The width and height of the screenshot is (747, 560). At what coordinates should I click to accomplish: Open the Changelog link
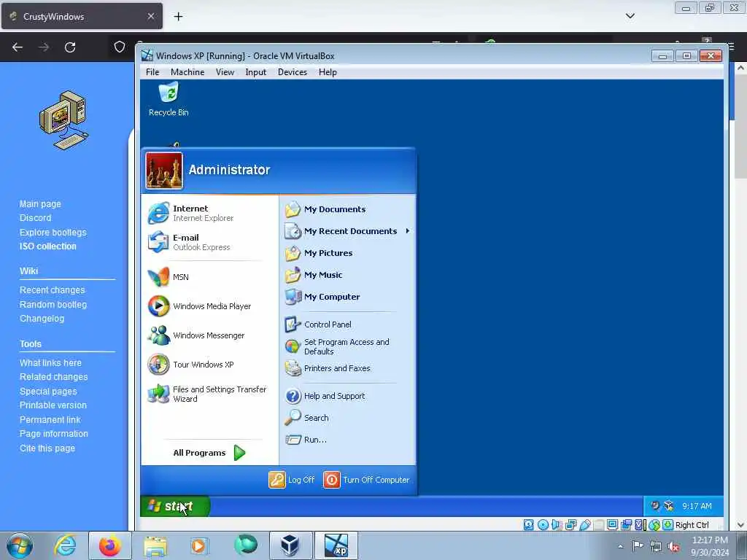[42, 319]
